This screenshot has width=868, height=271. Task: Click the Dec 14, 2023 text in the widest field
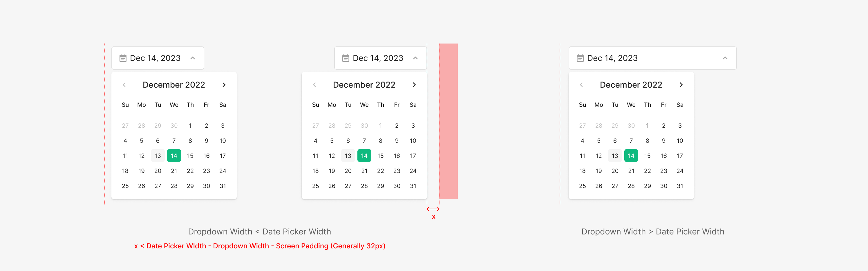[612, 58]
